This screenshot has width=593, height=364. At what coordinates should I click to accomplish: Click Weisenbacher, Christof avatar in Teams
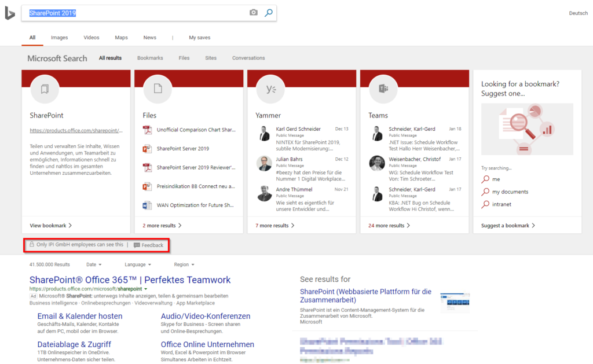coord(376,163)
